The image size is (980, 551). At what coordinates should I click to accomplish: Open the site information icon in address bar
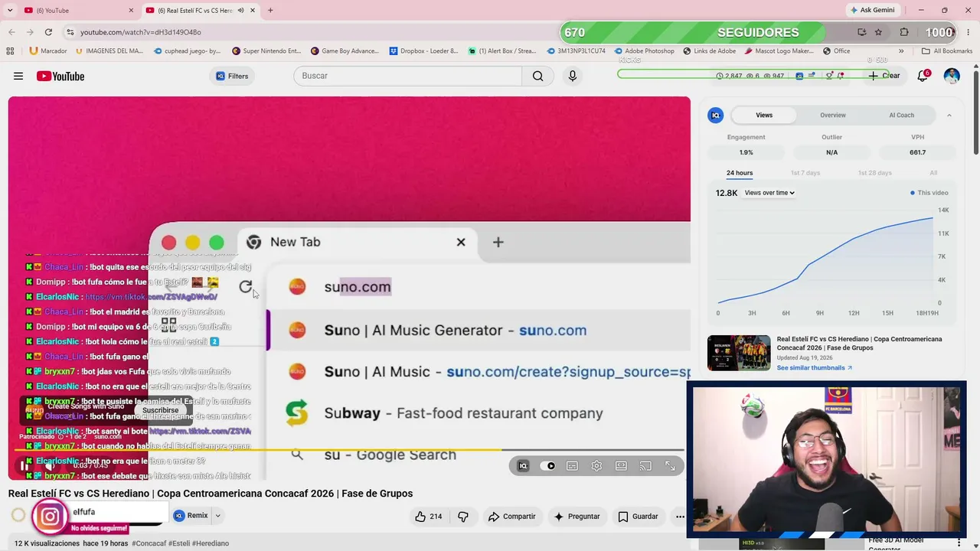click(x=70, y=32)
